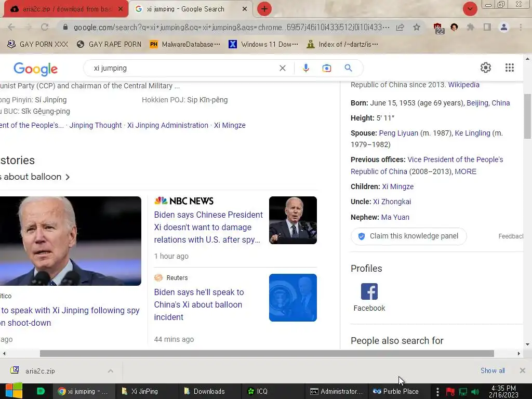Screen dimensions: 532x399
Task: Click the right horizontal scroll arrow
Action: [518, 353]
